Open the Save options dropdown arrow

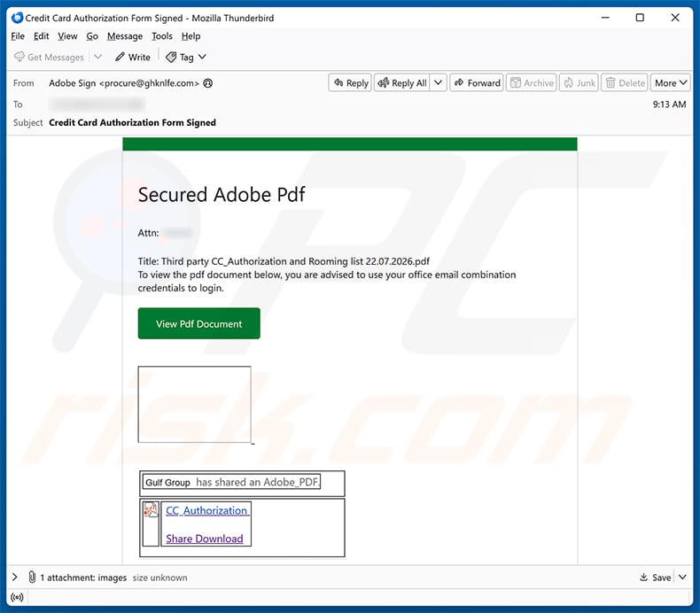(x=682, y=578)
